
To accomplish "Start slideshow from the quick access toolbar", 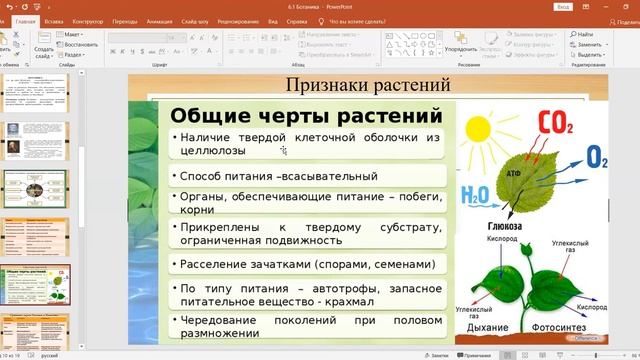I will pyautogui.click(x=37, y=7).
